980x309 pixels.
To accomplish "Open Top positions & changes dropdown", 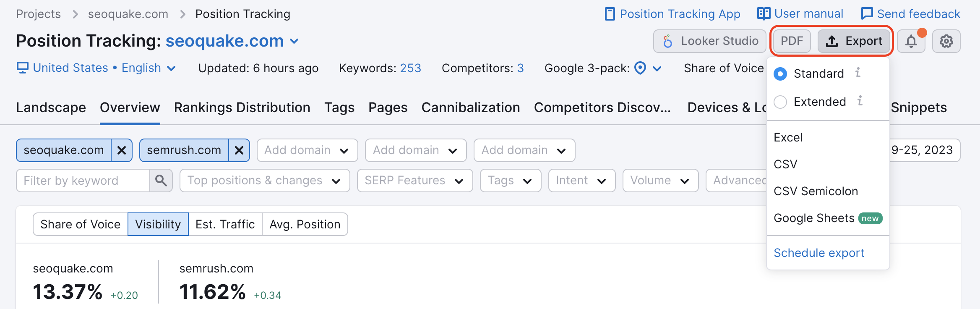I will (x=265, y=181).
